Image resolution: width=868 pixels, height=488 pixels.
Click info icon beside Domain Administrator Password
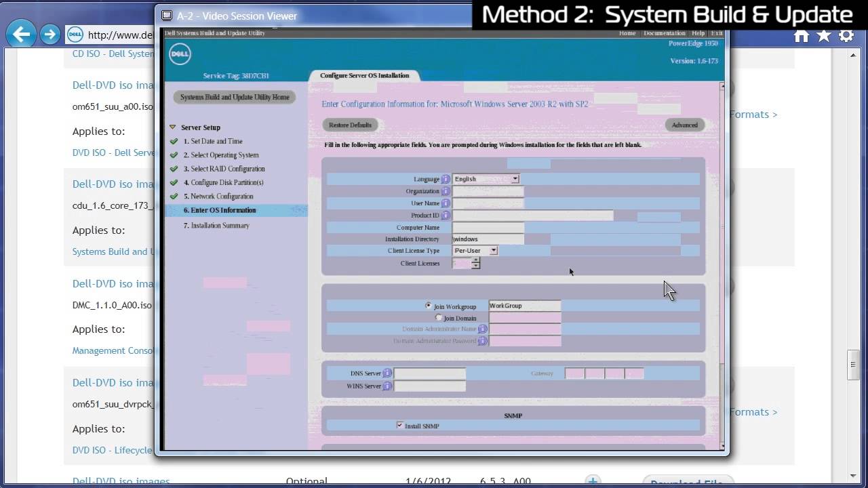pos(483,341)
